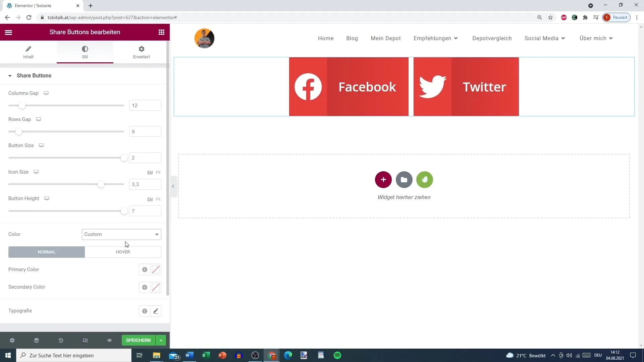Click the Facebook share button
Viewport: 644px width, 362px height.
click(x=349, y=87)
